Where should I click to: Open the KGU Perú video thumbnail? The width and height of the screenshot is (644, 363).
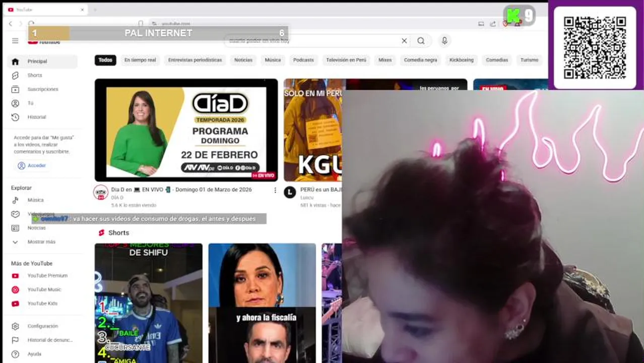312,130
